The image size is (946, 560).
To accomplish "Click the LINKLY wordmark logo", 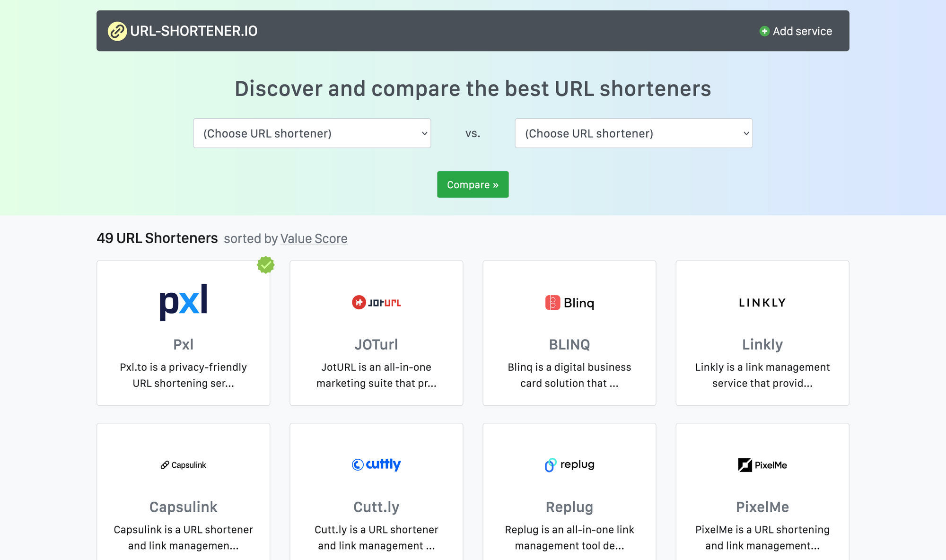I will pyautogui.click(x=762, y=303).
